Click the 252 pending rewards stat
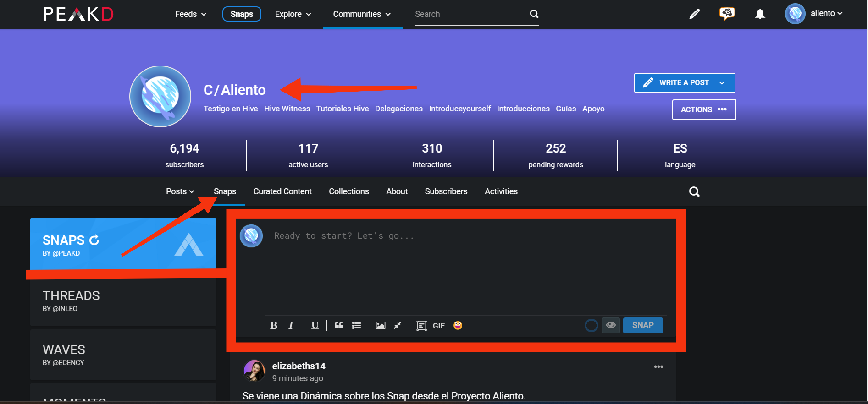 556,155
